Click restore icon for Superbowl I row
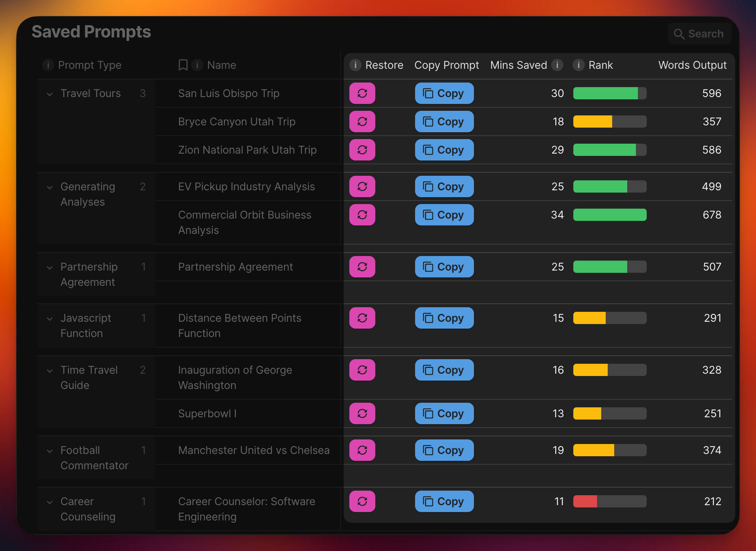 point(362,413)
